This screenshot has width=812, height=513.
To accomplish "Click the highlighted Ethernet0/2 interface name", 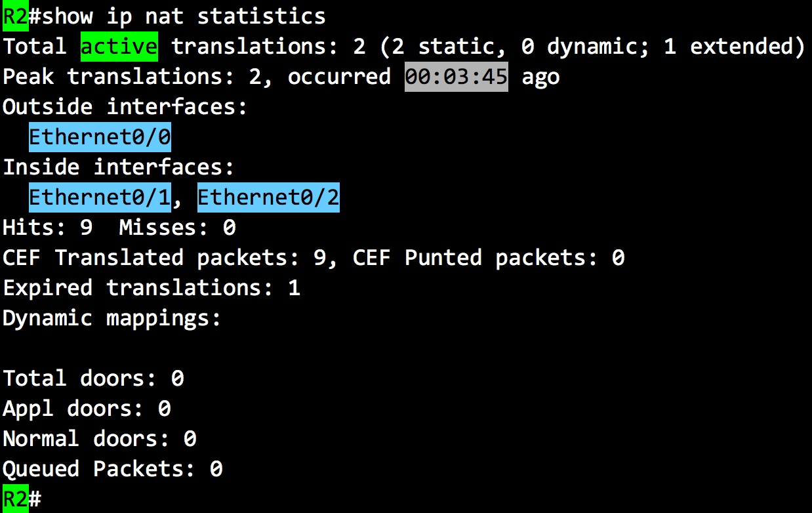I will tap(268, 197).
